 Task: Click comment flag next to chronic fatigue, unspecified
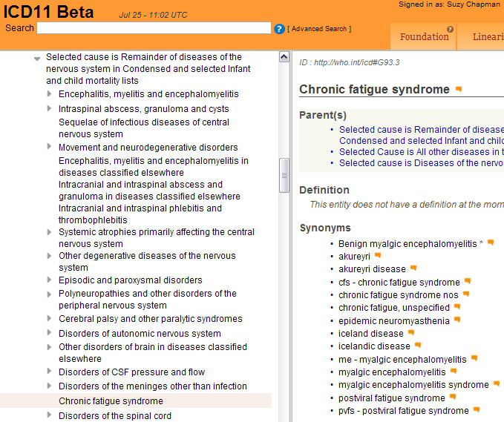tap(457, 307)
